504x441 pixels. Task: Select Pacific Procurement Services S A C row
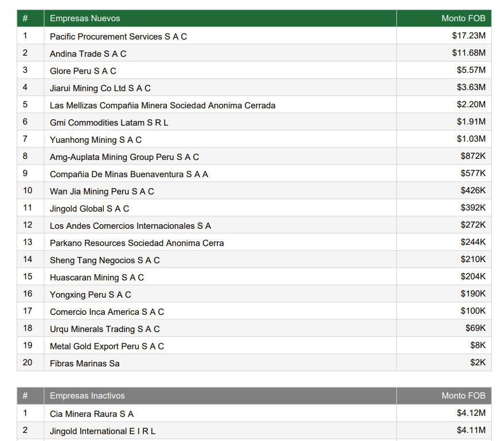pyautogui.click(x=118, y=36)
